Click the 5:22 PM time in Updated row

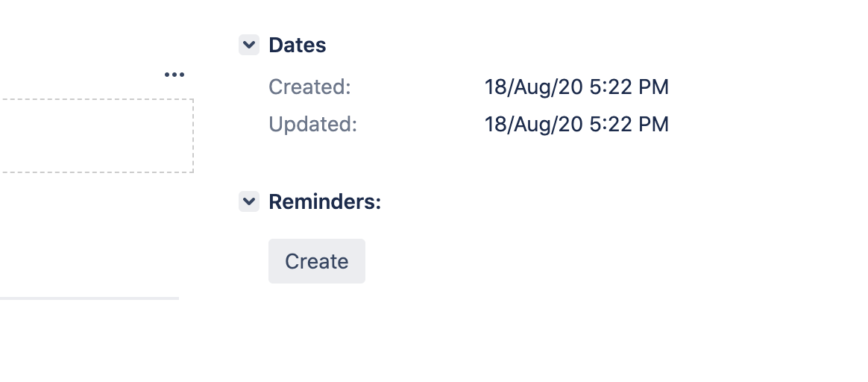tap(629, 125)
